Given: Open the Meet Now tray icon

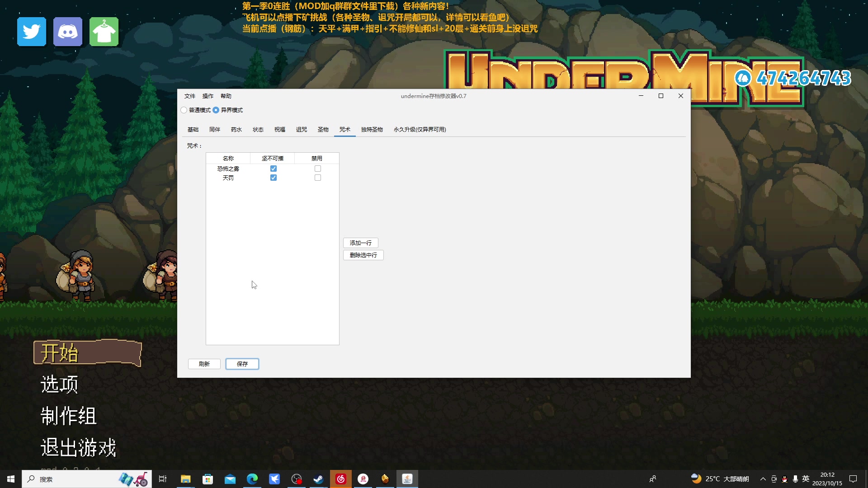Looking at the screenshot, I should [x=774, y=479].
